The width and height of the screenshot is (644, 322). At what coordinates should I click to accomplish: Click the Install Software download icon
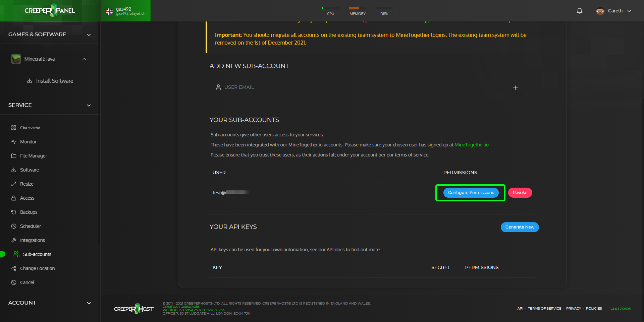pyautogui.click(x=30, y=81)
